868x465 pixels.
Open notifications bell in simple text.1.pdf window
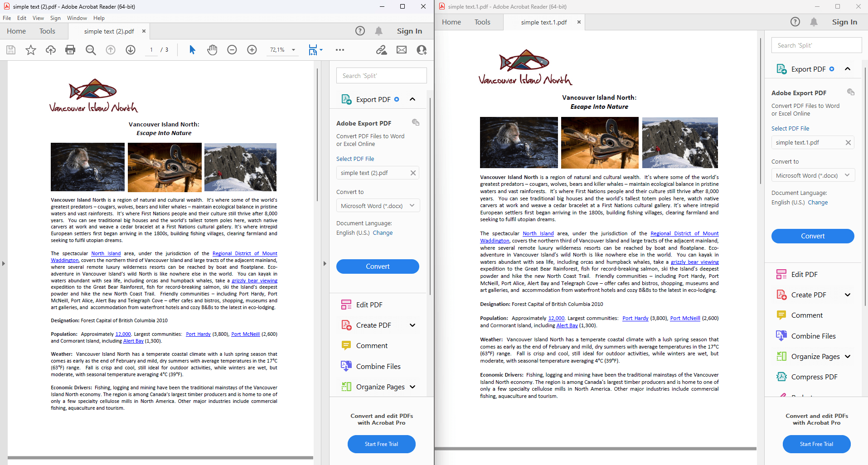tap(814, 22)
